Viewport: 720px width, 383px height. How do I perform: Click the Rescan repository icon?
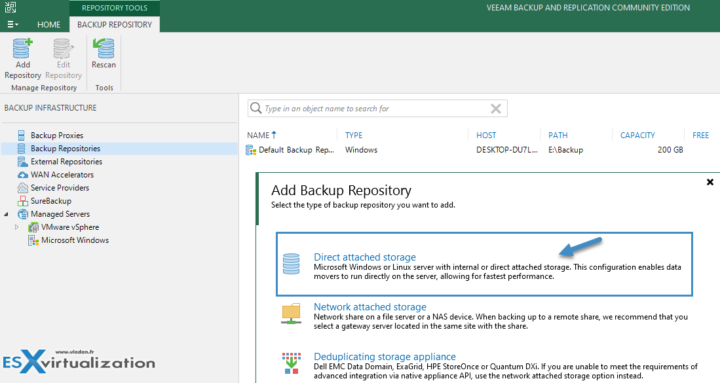coord(104,48)
